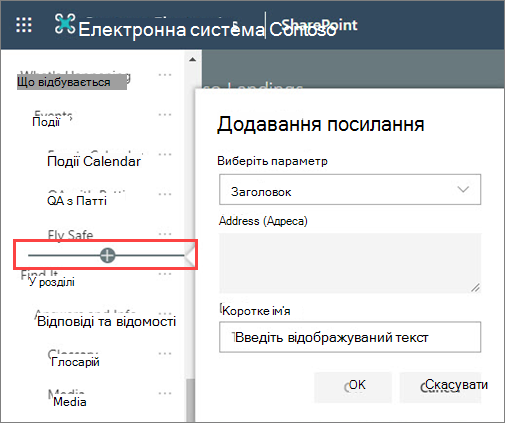This screenshot has height=423, width=505.
Task: Click the Contoso drone logo icon
Action: click(65, 24)
